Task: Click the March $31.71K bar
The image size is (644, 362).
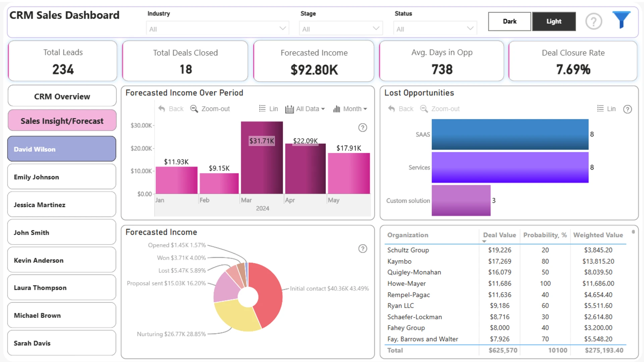Action: pos(262,158)
